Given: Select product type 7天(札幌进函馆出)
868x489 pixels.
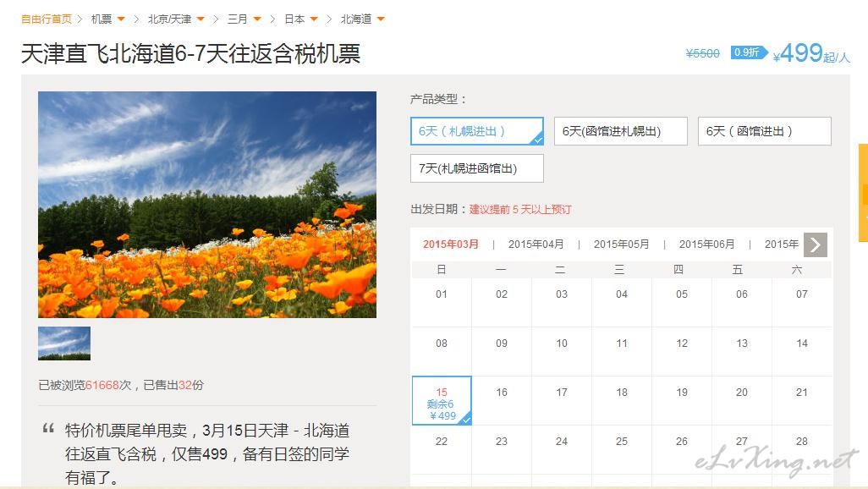Looking at the screenshot, I should [476, 168].
